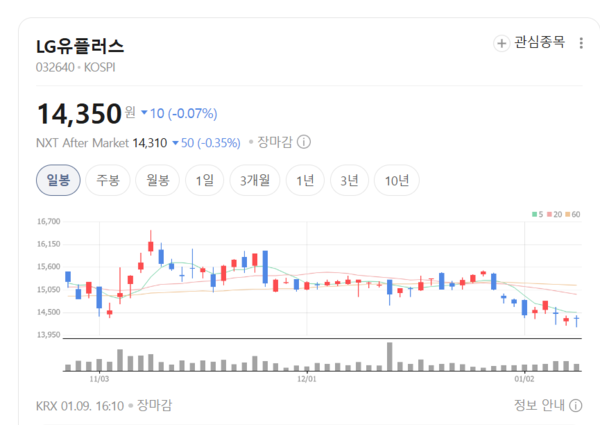600x425 pixels.
Task: Select the 3개월 period tab
Action: tap(255, 180)
